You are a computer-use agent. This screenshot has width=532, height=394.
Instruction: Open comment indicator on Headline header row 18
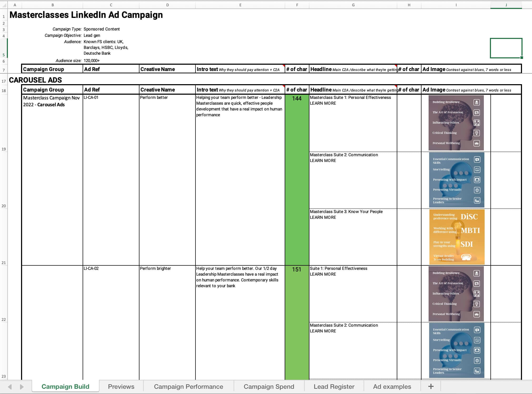[x=396, y=86]
